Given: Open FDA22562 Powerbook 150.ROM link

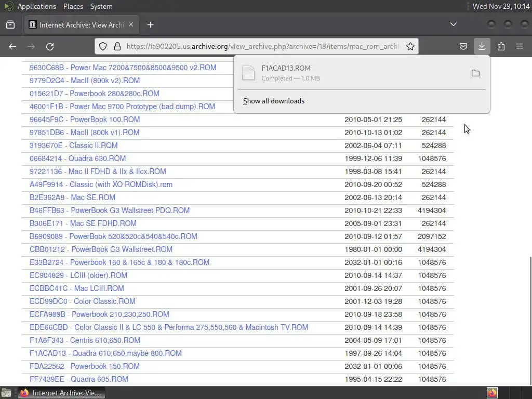Looking at the screenshot, I should [85, 366].
